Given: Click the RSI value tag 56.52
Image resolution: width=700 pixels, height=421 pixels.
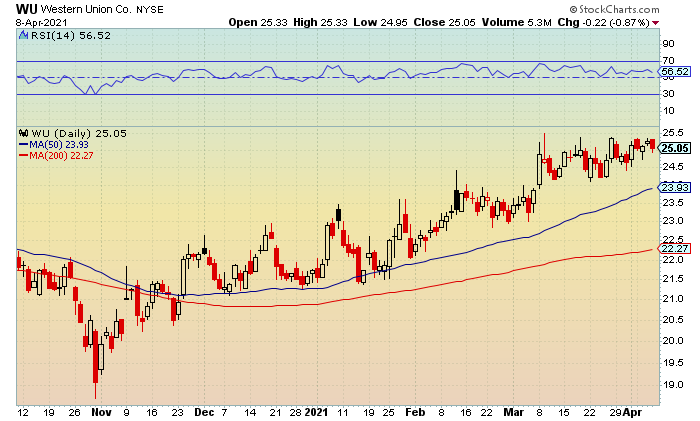Looking at the screenshot, I should (x=675, y=71).
